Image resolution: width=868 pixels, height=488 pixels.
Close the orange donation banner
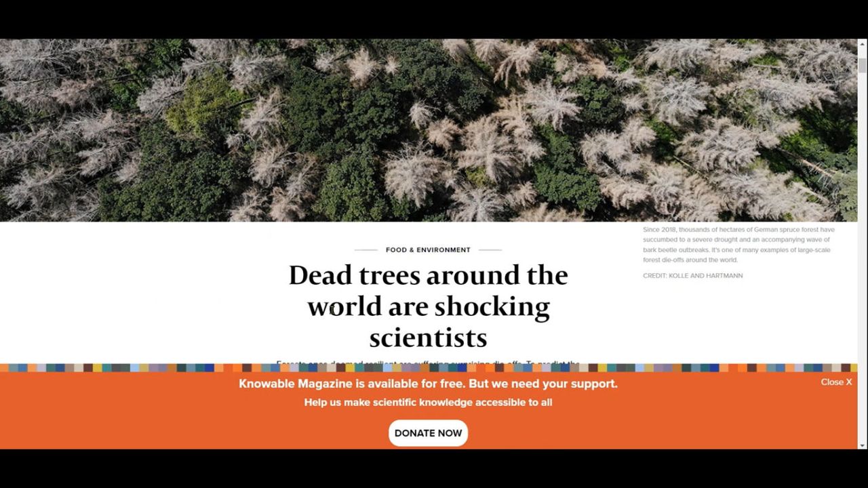tap(835, 382)
